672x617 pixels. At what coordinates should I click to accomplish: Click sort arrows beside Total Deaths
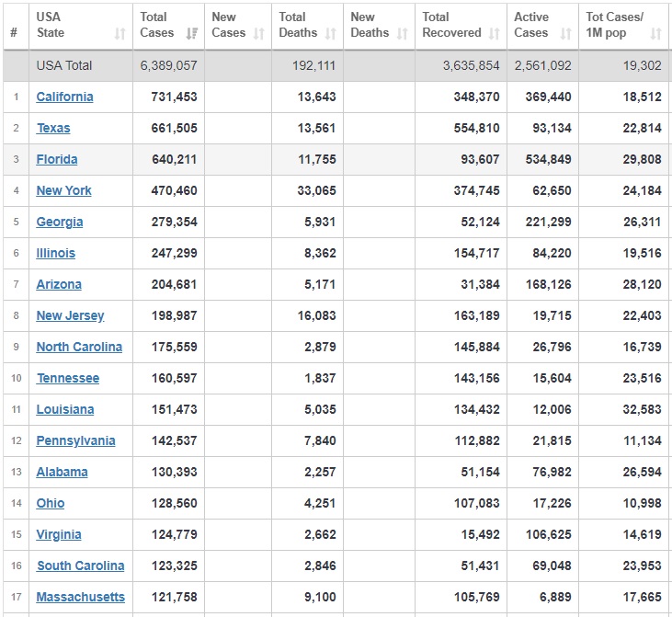[x=330, y=34]
